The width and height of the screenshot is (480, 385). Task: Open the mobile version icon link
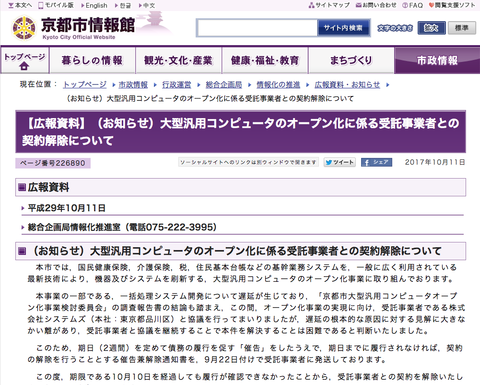(x=56, y=5)
